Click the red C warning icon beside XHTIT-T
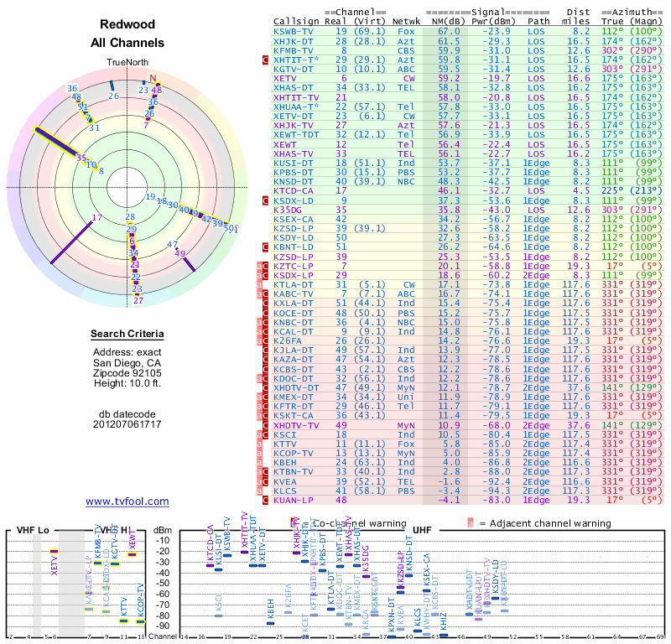Image resolution: width=671 pixels, height=644 pixels. click(265, 60)
